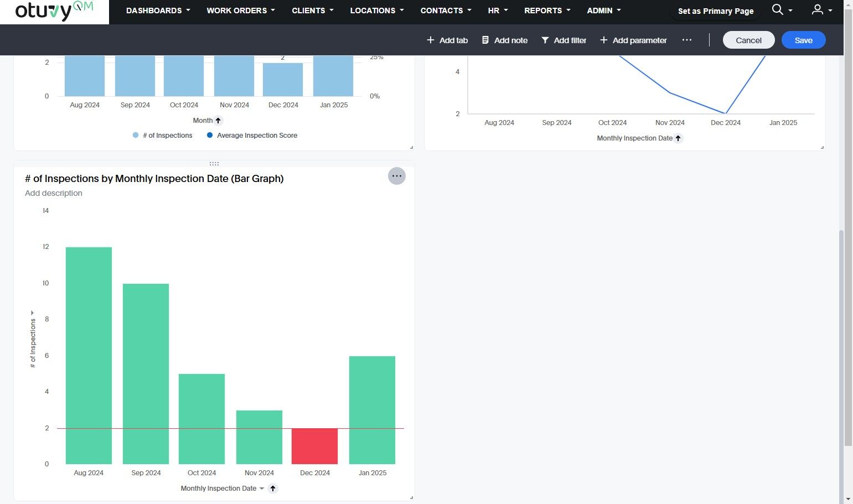Click the Add tab plus icon

[x=431, y=40]
